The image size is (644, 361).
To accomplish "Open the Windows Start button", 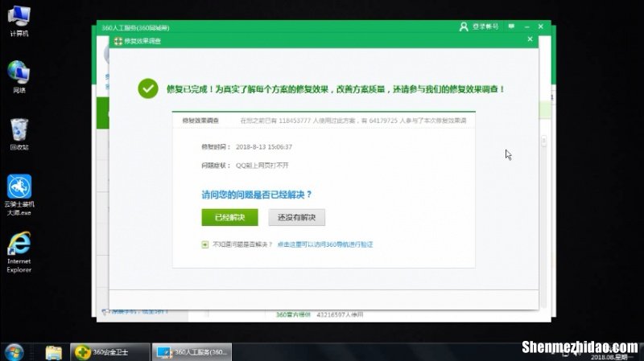I will 14,352.
